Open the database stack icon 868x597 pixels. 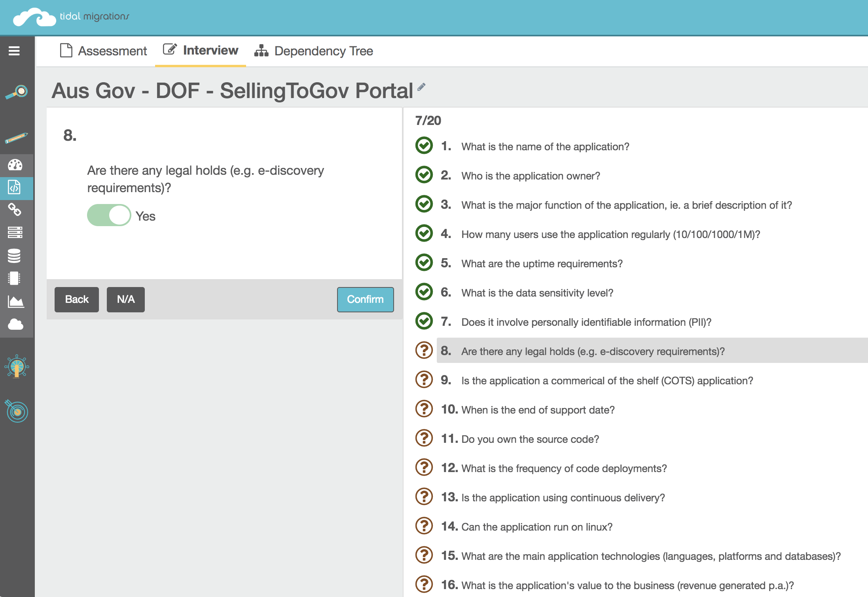pyautogui.click(x=14, y=256)
